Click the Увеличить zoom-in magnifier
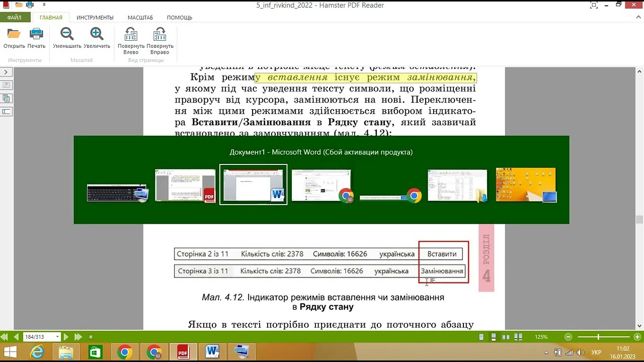This screenshot has width=644, height=362. [x=97, y=34]
